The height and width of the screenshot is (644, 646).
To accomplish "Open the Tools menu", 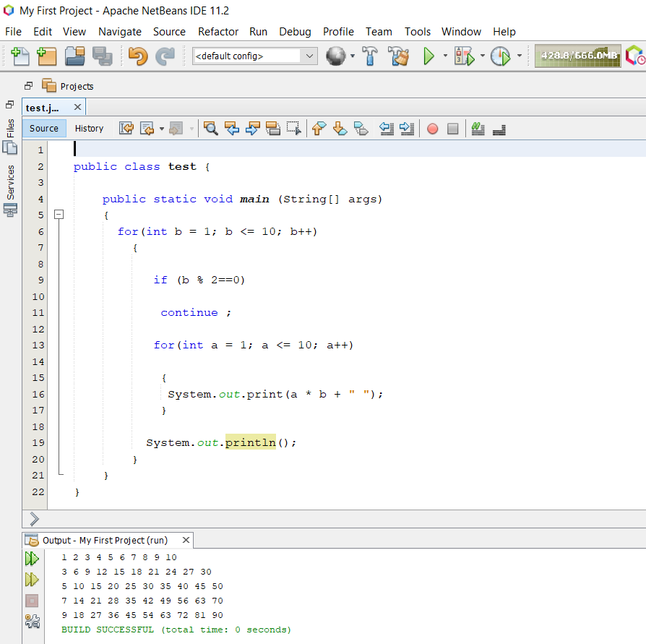I will coord(418,32).
